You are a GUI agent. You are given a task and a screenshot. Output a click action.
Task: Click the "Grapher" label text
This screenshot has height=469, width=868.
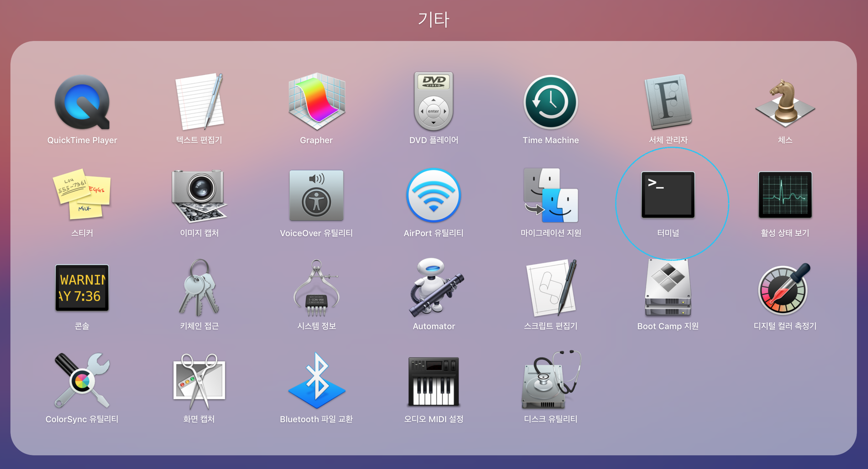(316, 140)
